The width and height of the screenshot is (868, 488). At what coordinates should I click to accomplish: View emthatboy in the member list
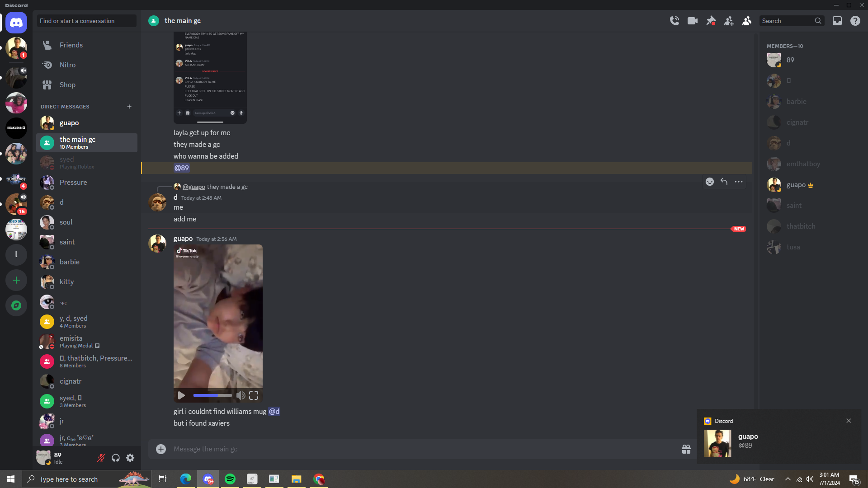809,164
